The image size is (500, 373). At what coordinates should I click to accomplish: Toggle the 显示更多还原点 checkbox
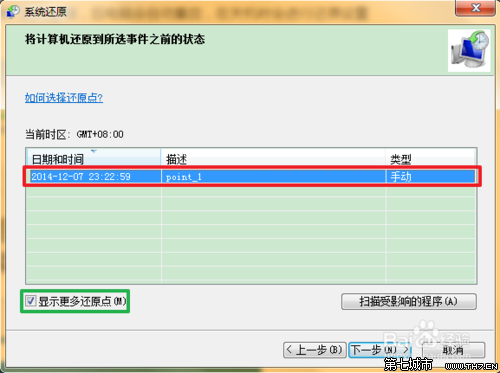(31, 301)
